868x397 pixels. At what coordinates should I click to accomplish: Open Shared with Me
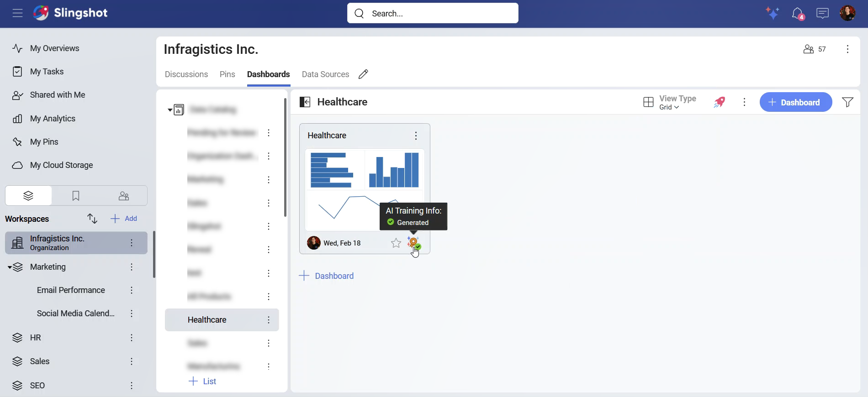coord(58,95)
